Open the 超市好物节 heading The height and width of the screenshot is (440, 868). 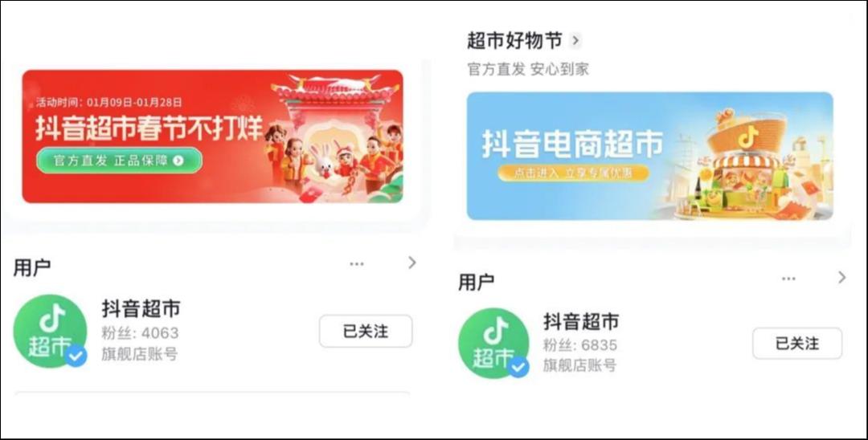pyautogui.click(x=515, y=40)
